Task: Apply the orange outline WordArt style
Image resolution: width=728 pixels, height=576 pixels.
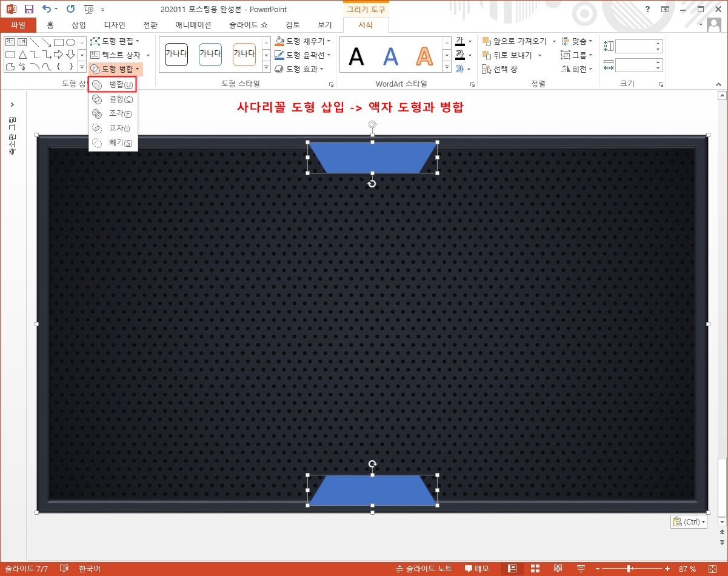Action: point(425,56)
